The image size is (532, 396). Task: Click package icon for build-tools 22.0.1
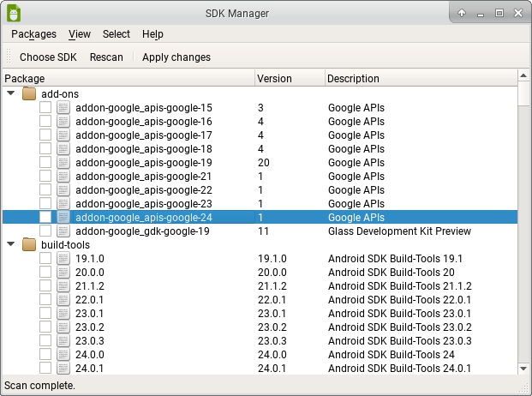[63, 300]
